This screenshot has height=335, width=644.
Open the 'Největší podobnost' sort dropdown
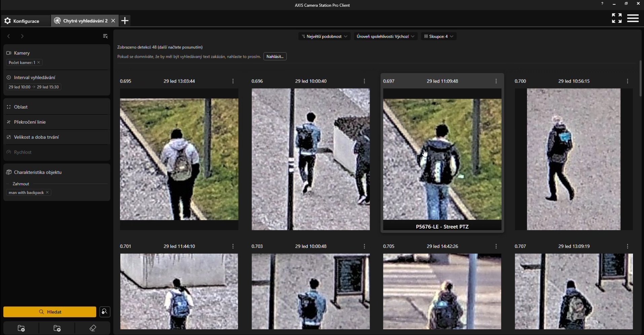pyautogui.click(x=324, y=36)
